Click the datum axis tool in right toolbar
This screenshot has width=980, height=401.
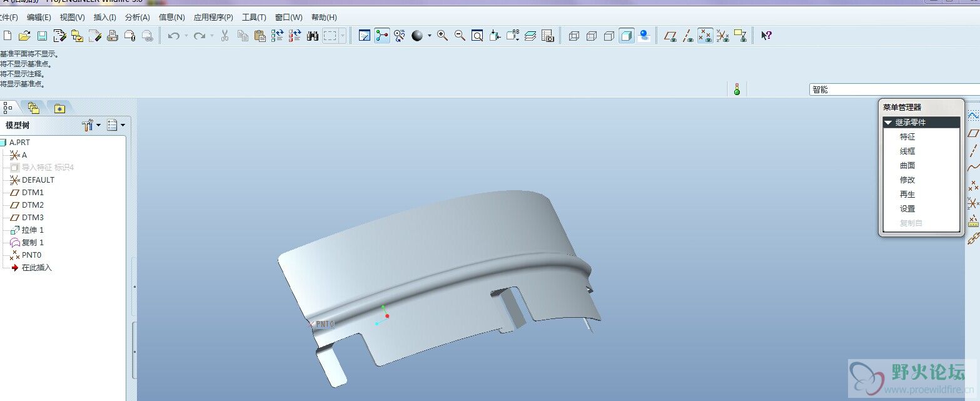click(x=973, y=150)
